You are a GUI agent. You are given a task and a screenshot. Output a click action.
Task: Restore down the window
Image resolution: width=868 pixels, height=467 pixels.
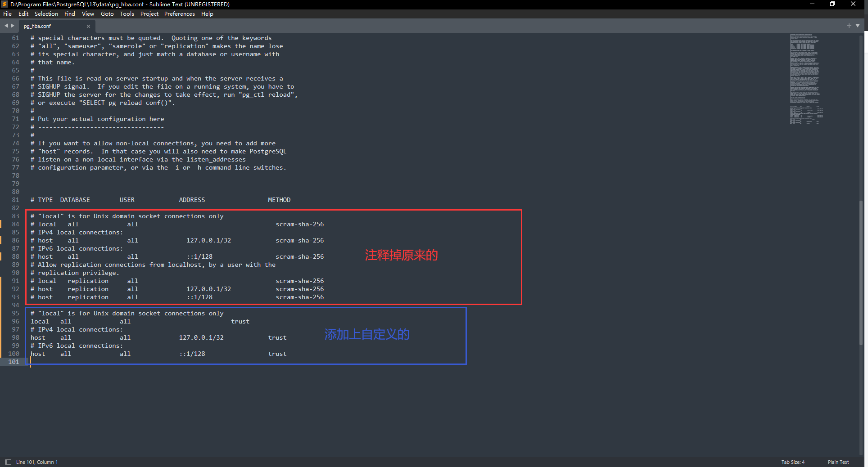coord(832,4)
